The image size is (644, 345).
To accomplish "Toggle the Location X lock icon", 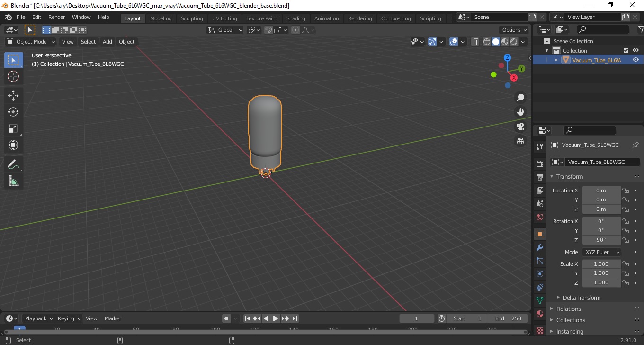I will point(626,191).
